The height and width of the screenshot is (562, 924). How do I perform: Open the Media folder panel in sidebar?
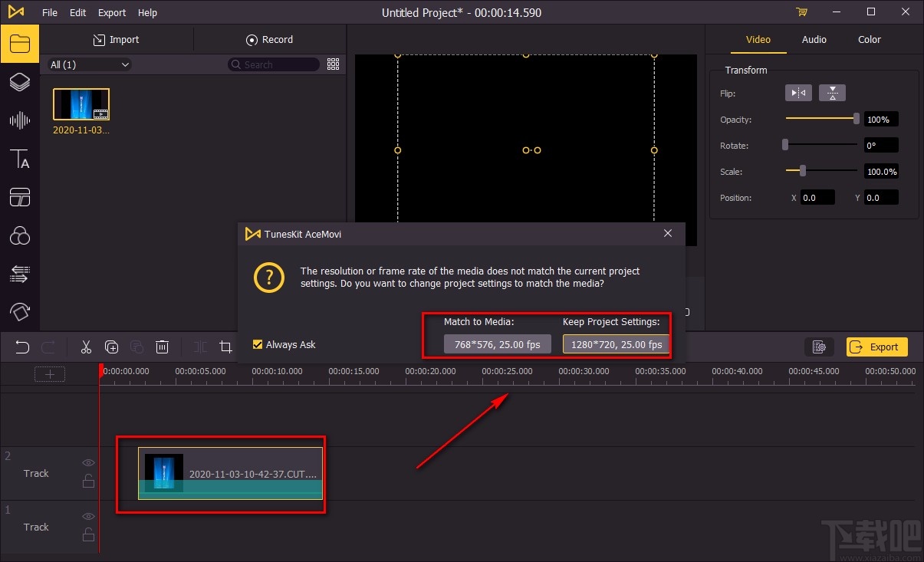click(20, 44)
